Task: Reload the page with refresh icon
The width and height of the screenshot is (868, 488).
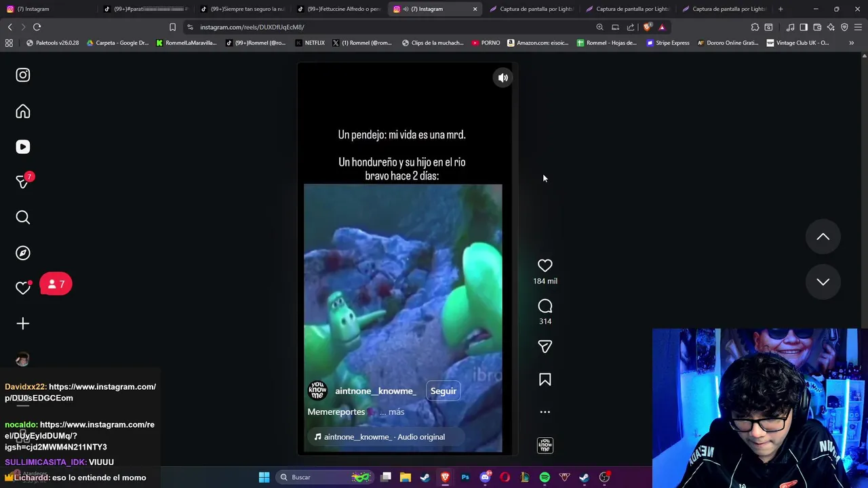Action: click(x=37, y=27)
